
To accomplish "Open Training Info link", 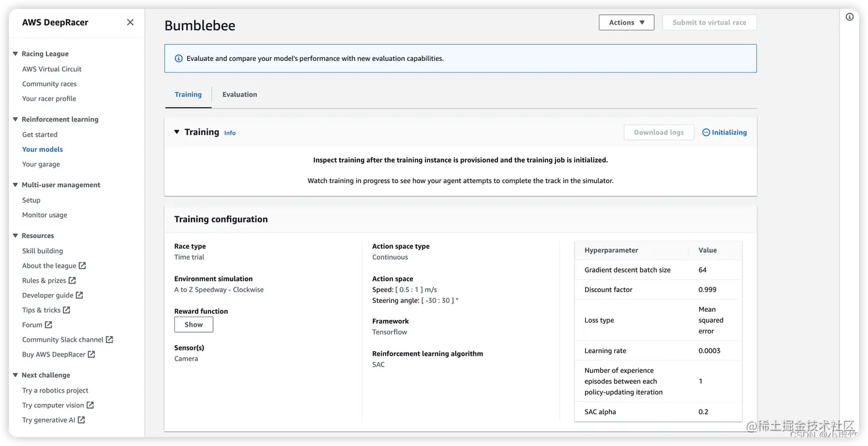I will 230,133.
